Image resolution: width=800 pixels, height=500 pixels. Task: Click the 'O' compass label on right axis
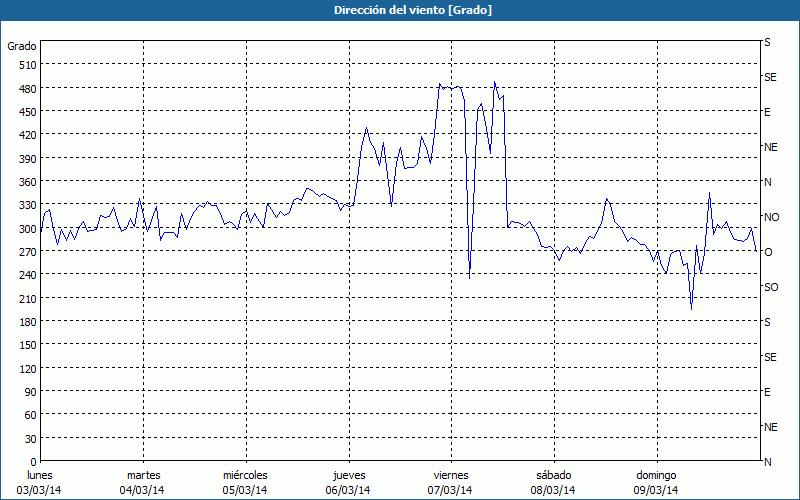[768, 252]
